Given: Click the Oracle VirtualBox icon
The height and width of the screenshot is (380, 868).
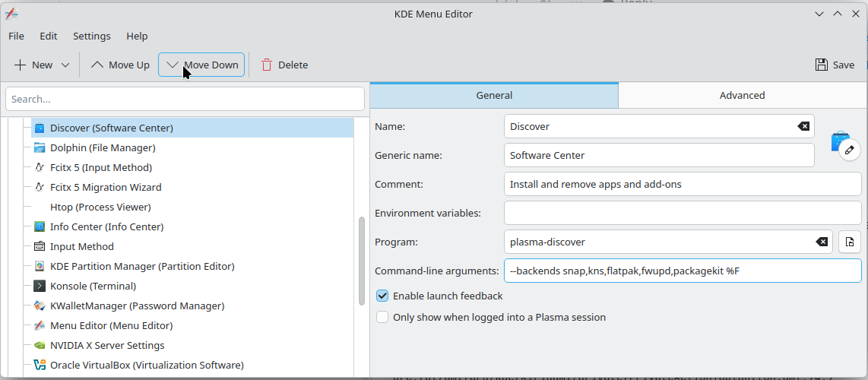Looking at the screenshot, I should pyautogui.click(x=40, y=365).
